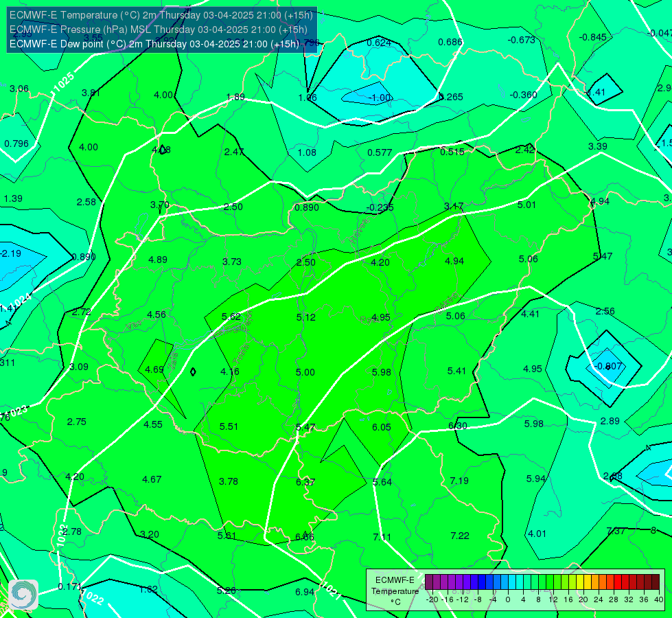
Task: Click the purple -20°C legend swatch
Action: coord(429,582)
